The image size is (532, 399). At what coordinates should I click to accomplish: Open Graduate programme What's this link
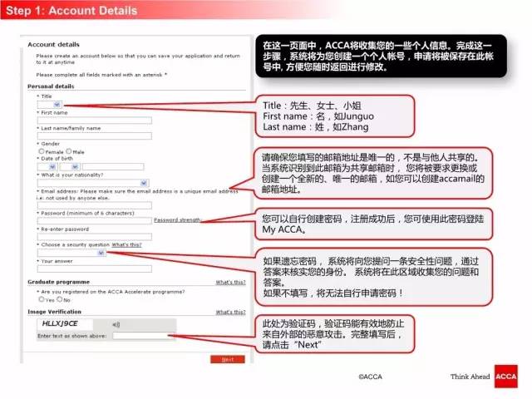point(231,283)
